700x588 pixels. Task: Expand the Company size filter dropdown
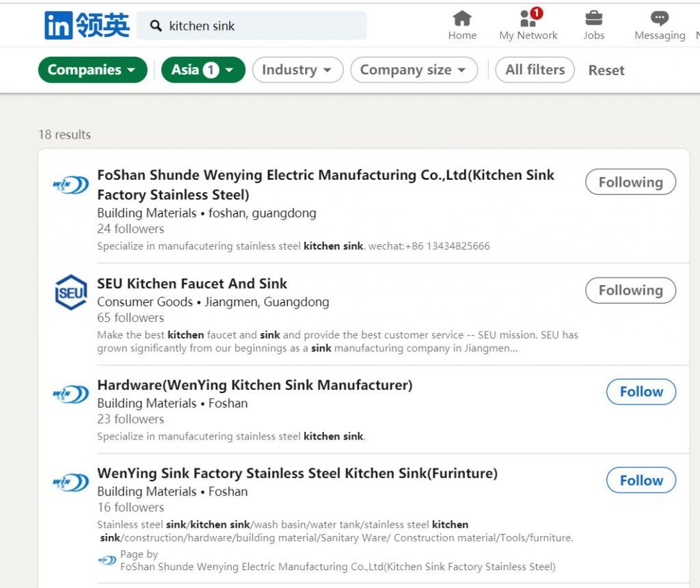tap(414, 70)
